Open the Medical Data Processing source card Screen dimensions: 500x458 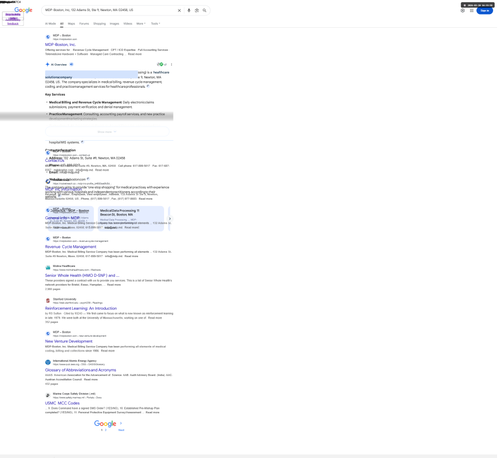[131, 218]
